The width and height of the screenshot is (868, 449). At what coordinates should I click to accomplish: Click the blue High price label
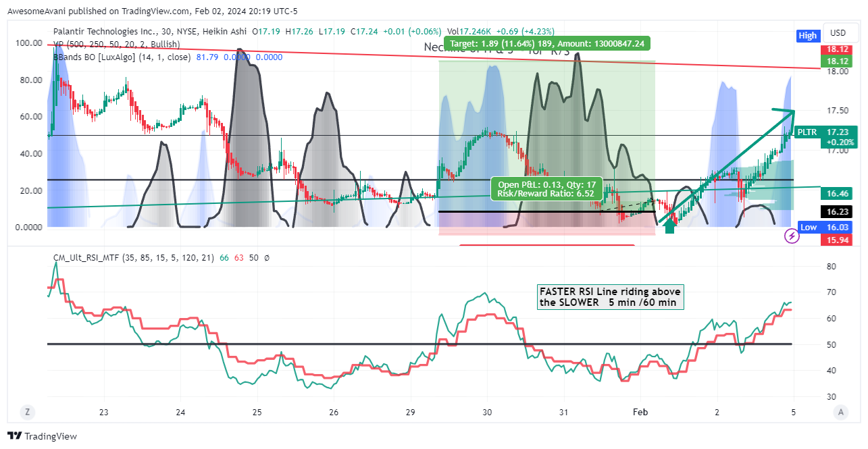coord(807,36)
